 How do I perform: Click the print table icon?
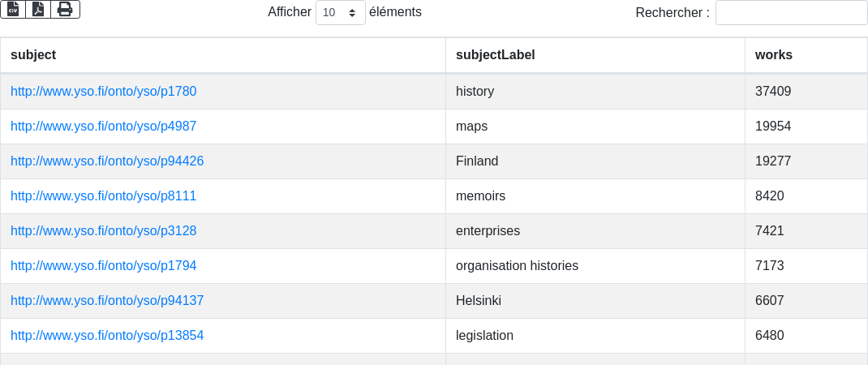pyautogui.click(x=66, y=10)
